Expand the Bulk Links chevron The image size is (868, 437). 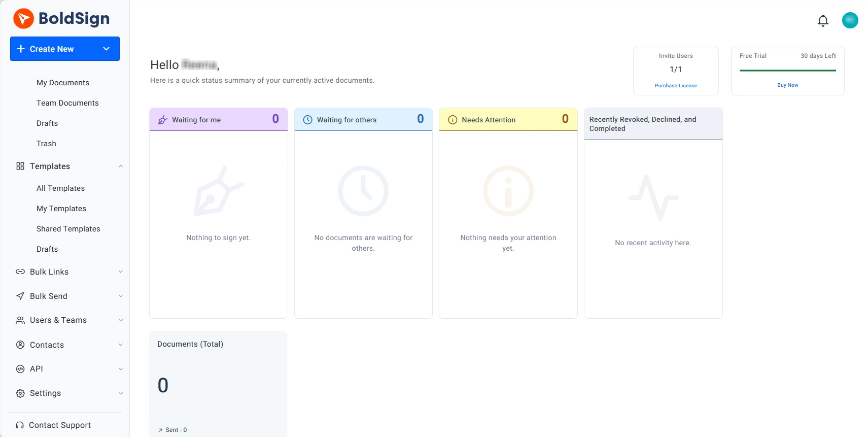pyautogui.click(x=121, y=272)
